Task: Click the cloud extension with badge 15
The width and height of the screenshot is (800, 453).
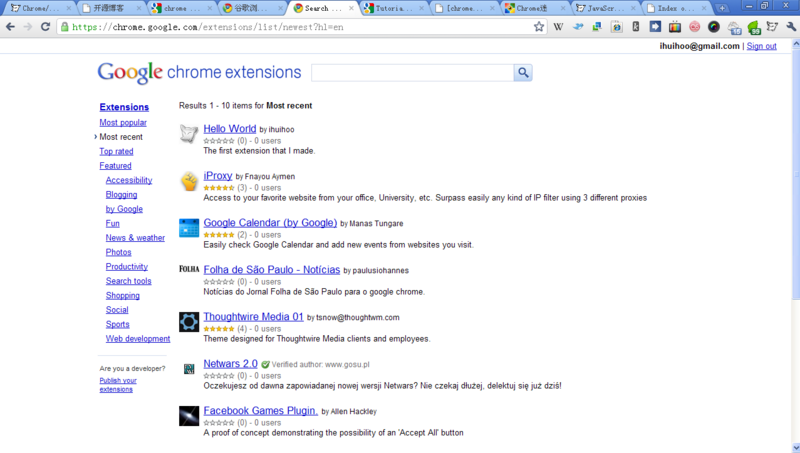Action: click(x=734, y=28)
